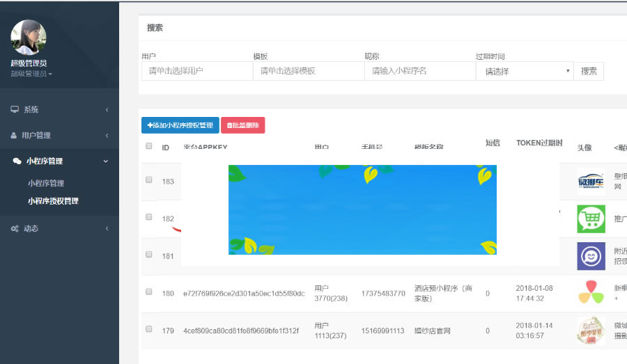Click the 昵称 mini-program name input field
Viewport: 627px width, 364px height.
(x=419, y=71)
